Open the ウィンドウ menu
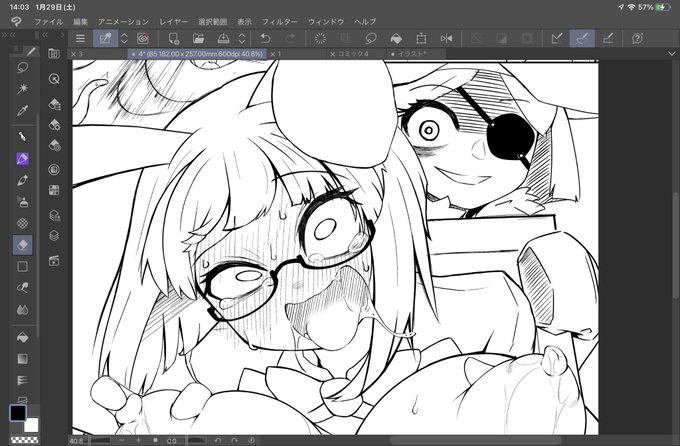Viewport: 680px width, 446px height. point(326,22)
